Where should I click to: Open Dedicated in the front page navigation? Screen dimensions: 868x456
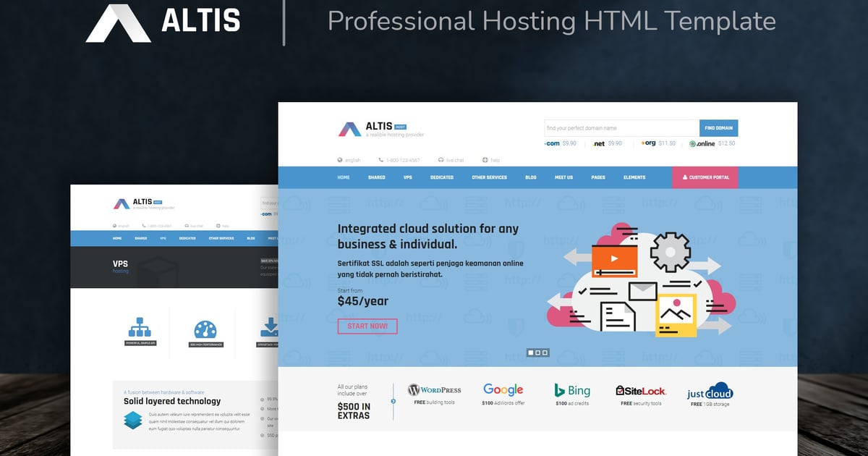pos(442,177)
